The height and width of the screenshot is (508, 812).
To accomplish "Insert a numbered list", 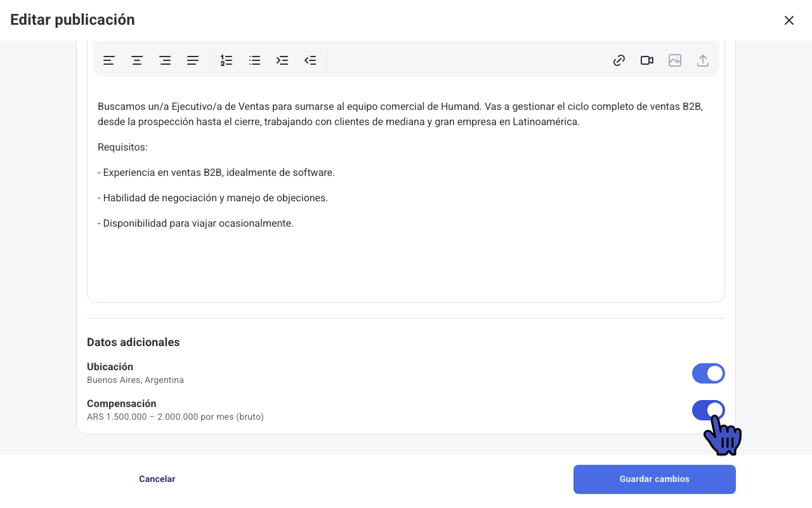I will pos(226,60).
